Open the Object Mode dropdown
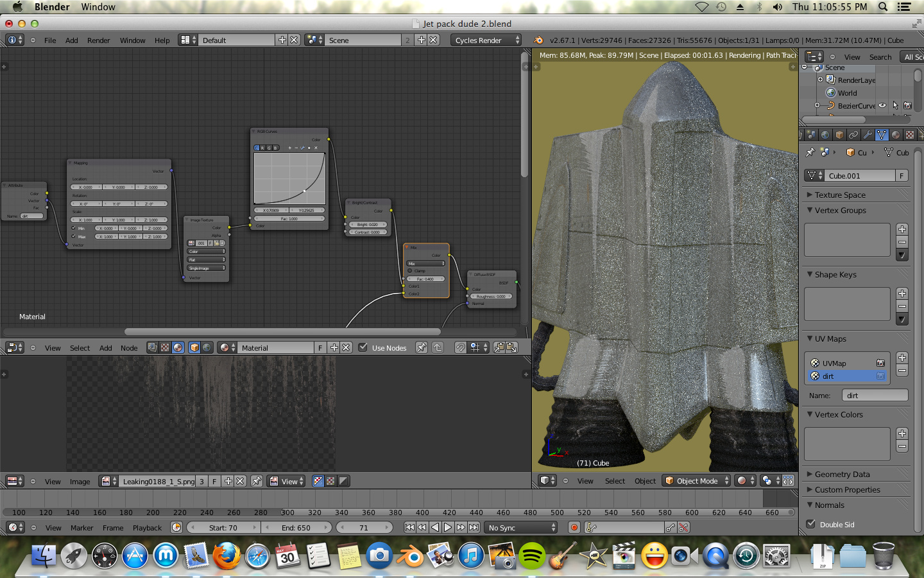Screen dimensions: 924x578 coord(696,480)
